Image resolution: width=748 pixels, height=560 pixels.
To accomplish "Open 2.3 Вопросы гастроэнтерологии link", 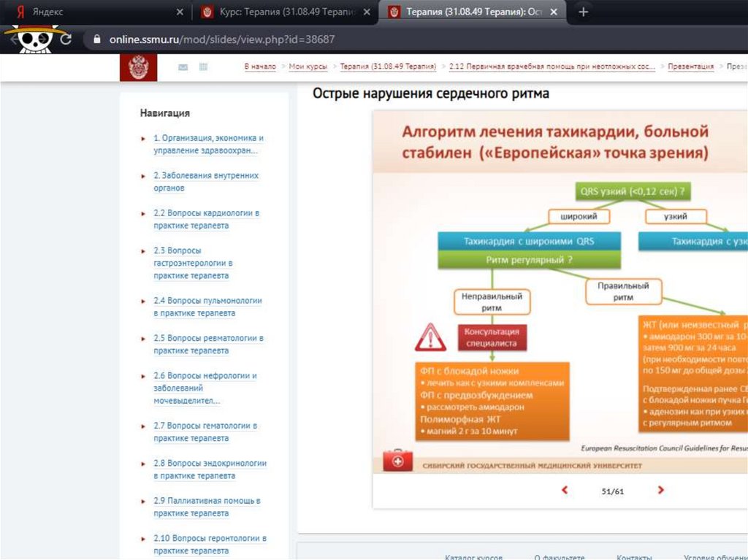I will [x=193, y=263].
